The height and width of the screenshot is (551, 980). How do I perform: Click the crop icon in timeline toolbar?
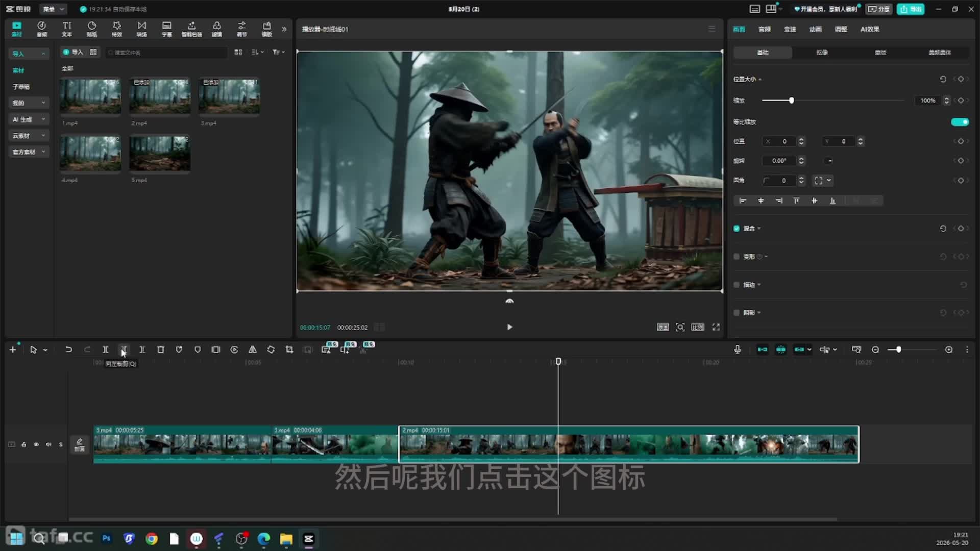(x=289, y=349)
